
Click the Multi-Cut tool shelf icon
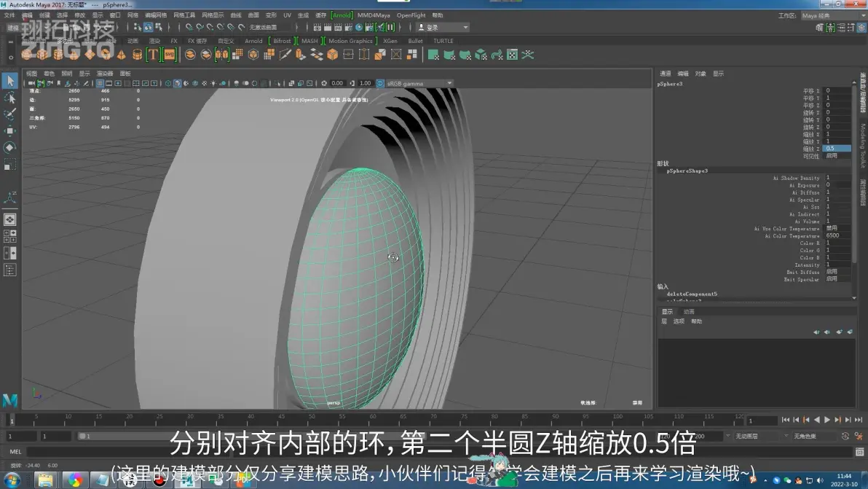[285, 54]
